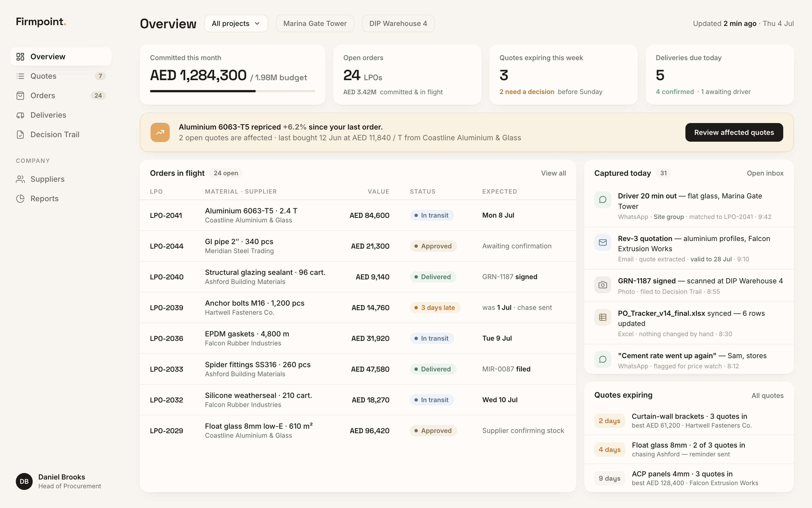Click the DB avatar for Daniel Brooks

point(24,481)
